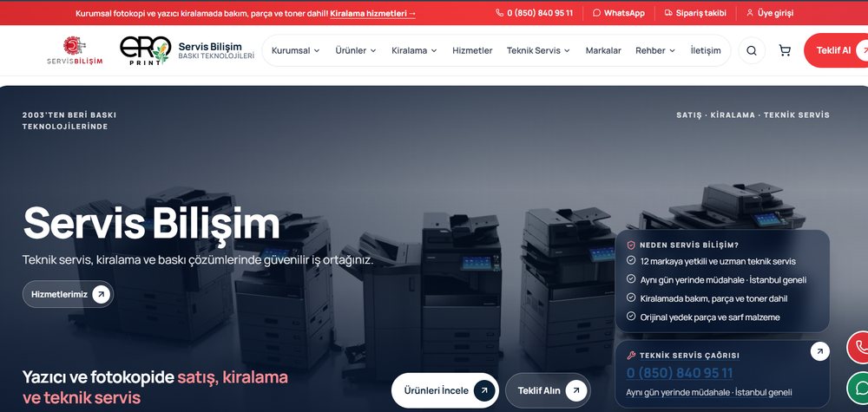868x412 pixels.
Task: Click 'Teknik servis, kiralama ve baskı çözümlerinde' tagline
Action: pyautogui.click(x=198, y=259)
